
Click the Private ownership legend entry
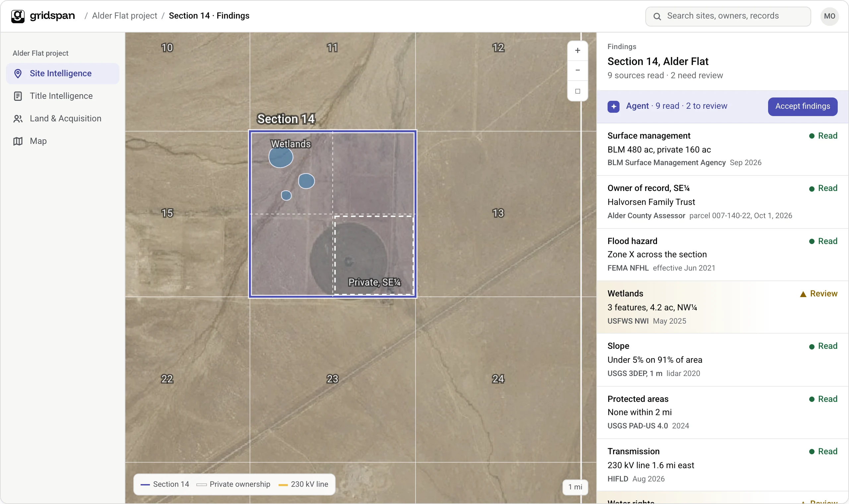click(233, 484)
